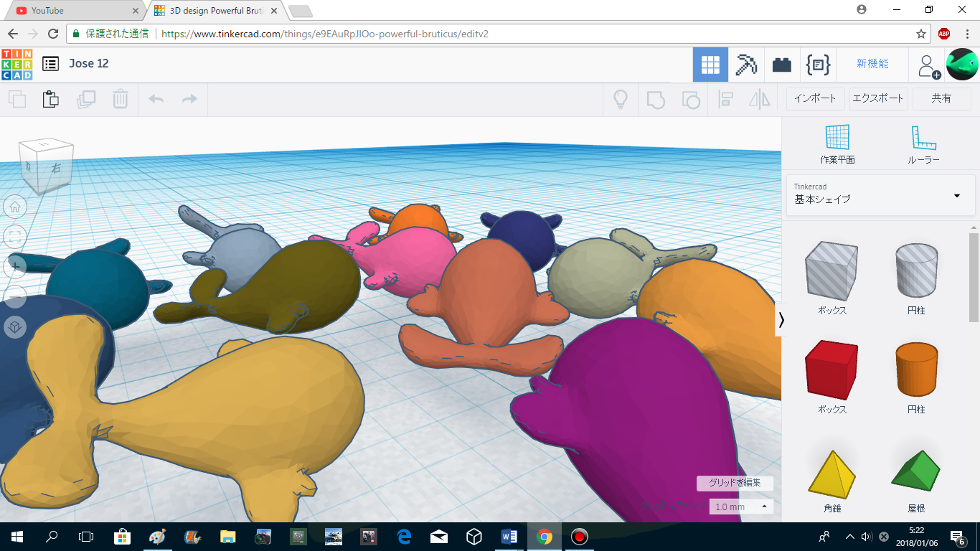Click the Duplicate tool icon
The image size is (980, 551).
click(86, 99)
